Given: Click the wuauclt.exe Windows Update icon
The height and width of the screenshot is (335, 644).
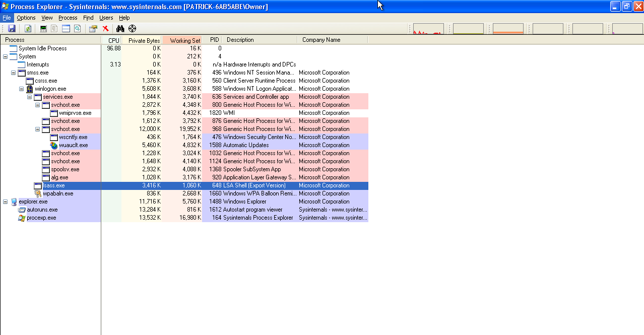Looking at the screenshot, I should click(x=54, y=145).
